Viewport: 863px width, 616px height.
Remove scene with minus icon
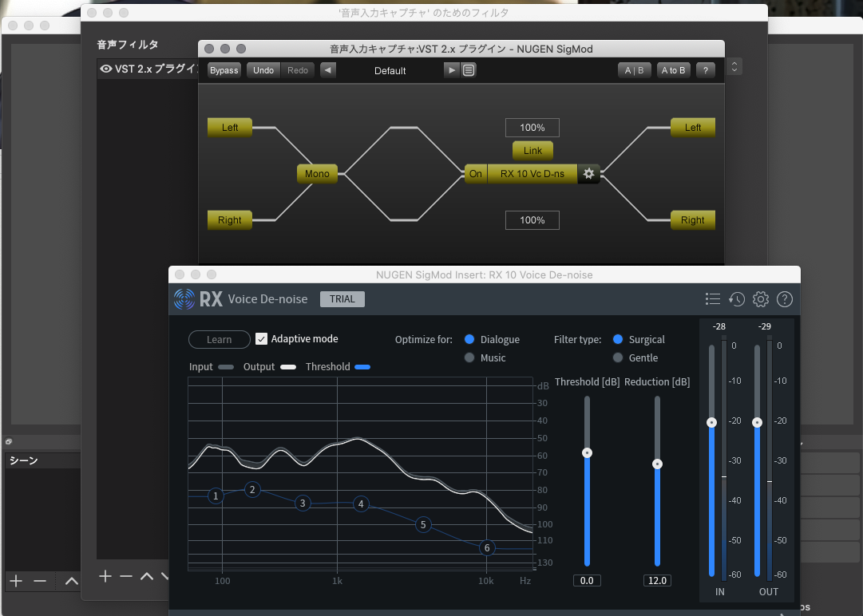pos(40,581)
